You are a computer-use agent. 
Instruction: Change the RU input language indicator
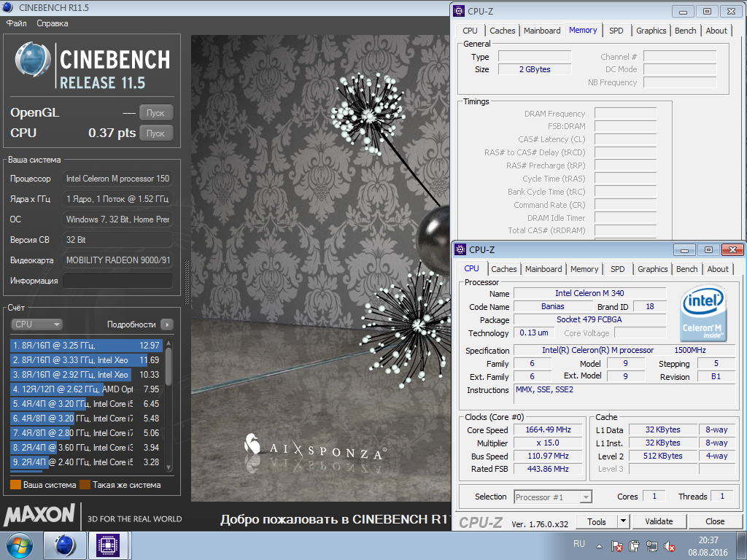tap(579, 544)
